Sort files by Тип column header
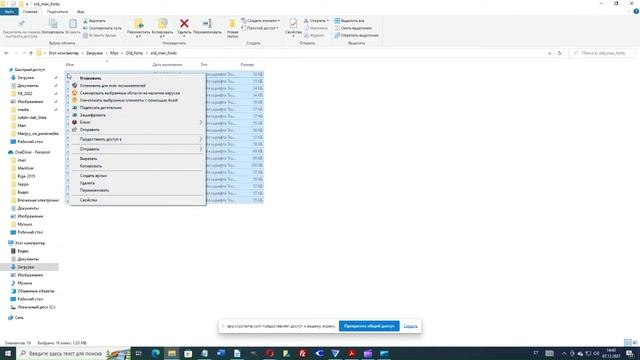640x360 pixels. [204, 64]
